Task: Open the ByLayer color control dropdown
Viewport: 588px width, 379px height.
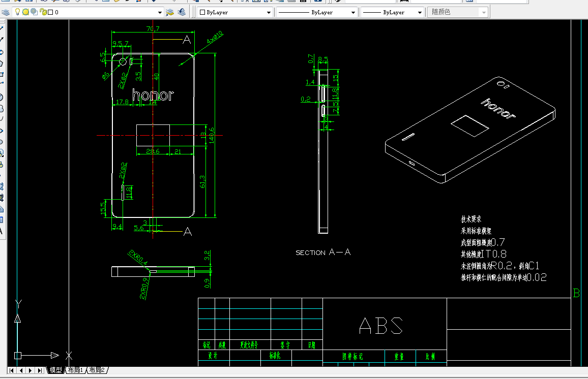Action: pos(269,12)
